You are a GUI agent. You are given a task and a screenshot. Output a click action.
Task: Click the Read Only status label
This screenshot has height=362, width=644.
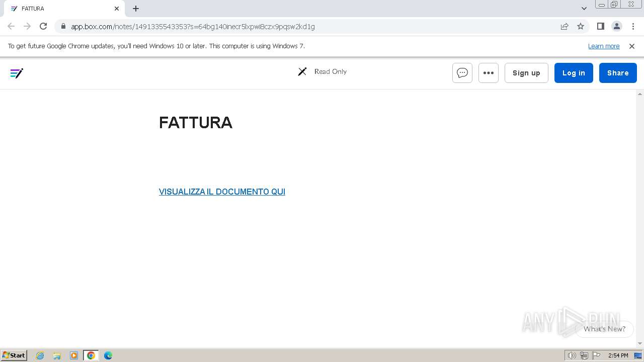pos(331,71)
